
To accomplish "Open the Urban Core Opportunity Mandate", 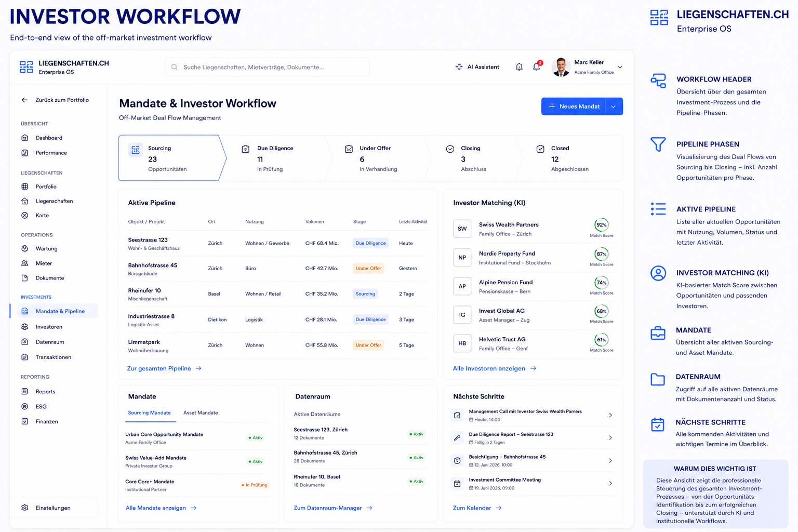I will (197, 438).
